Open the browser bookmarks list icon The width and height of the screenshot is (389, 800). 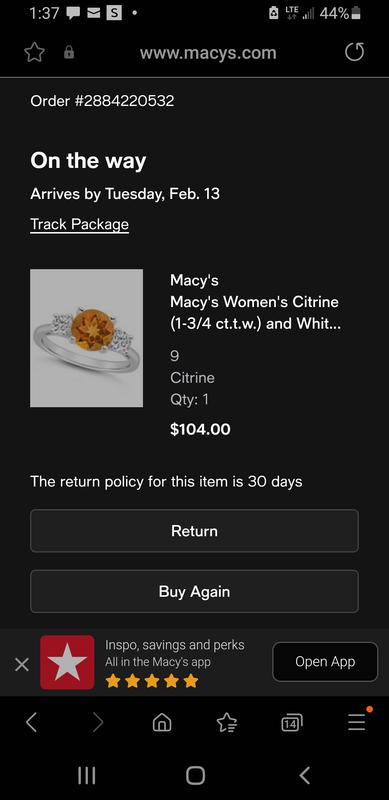227,722
